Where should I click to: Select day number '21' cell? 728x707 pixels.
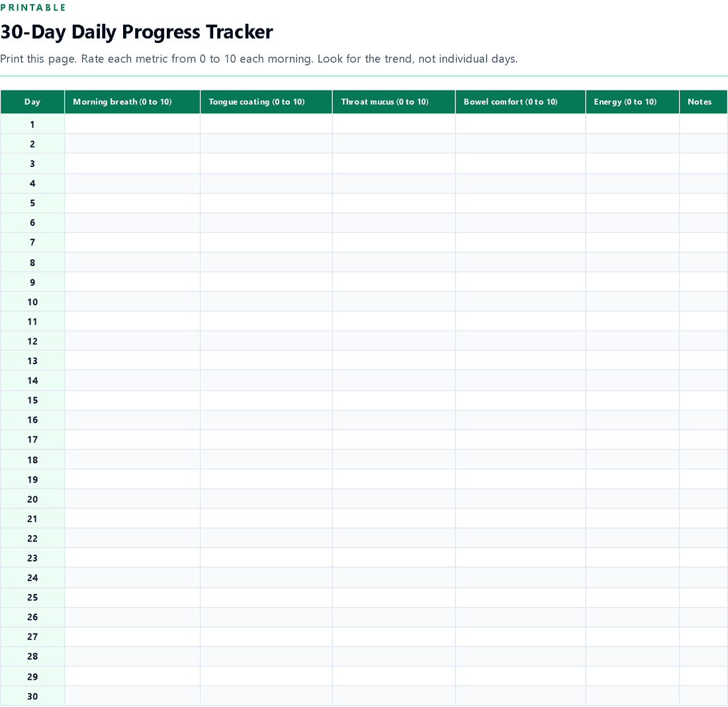pyautogui.click(x=32, y=518)
